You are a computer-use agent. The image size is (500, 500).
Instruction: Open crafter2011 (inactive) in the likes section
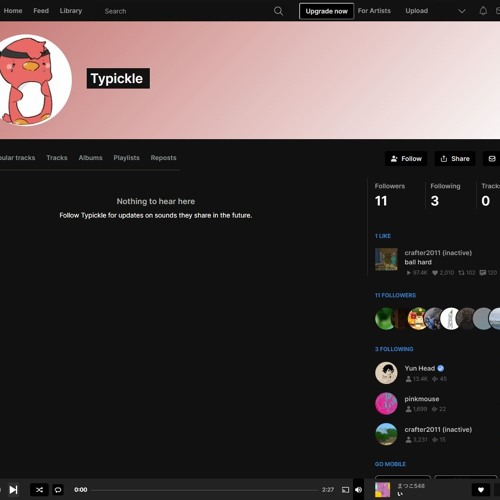(x=438, y=253)
